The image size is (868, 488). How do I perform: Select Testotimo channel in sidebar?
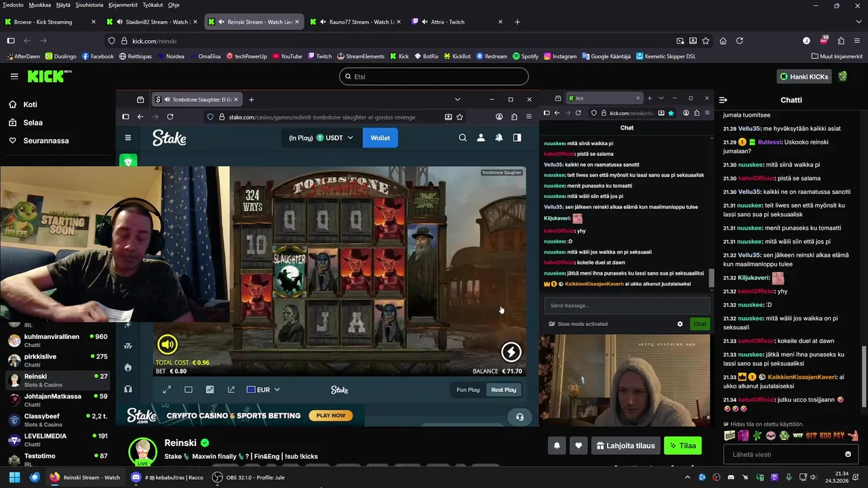58,460
